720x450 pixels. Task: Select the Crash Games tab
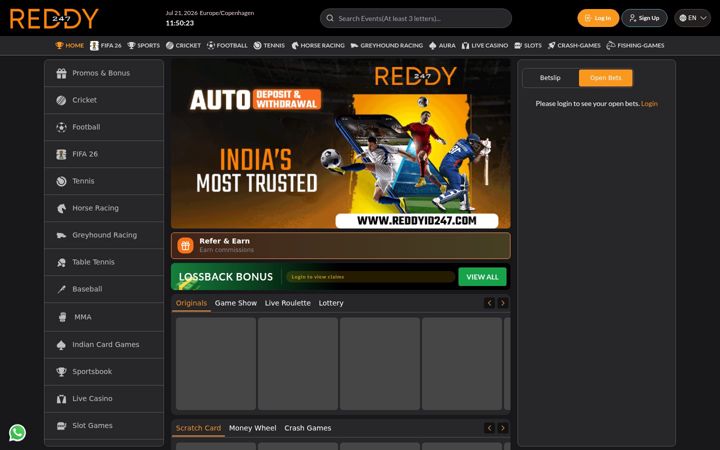pos(308,428)
